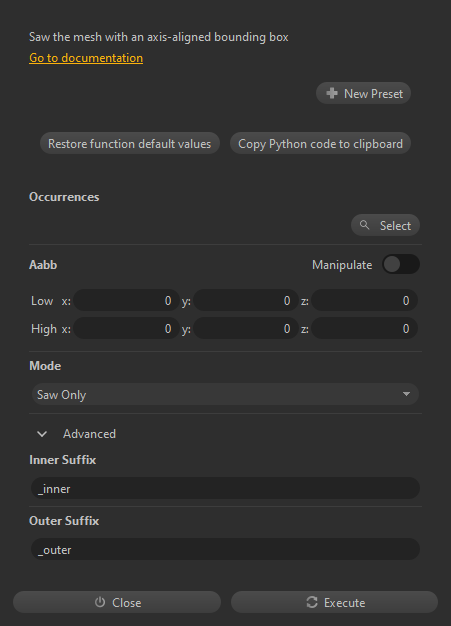The height and width of the screenshot is (626, 451).
Task: Click the Low z value field
Action: coord(364,300)
